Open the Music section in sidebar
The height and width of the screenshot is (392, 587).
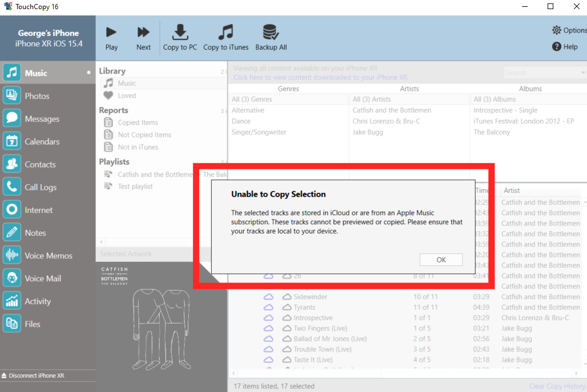[47, 72]
